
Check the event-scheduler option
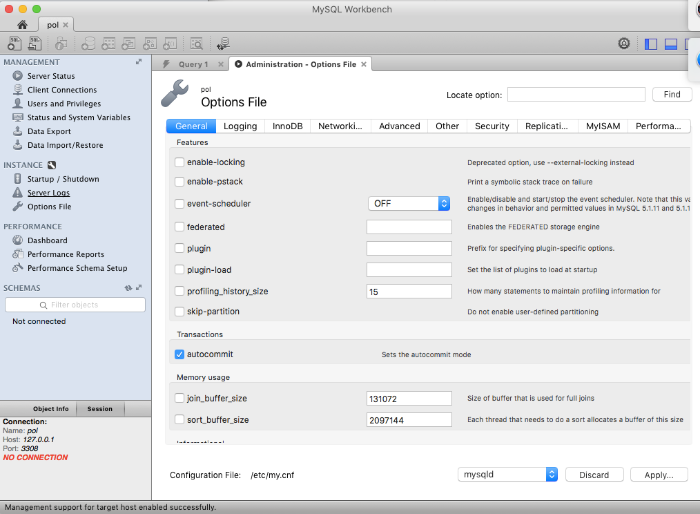(x=179, y=204)
